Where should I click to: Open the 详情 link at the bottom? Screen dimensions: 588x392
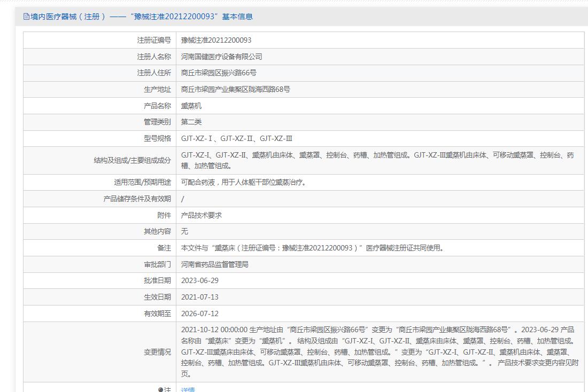[x=188, y=390]
